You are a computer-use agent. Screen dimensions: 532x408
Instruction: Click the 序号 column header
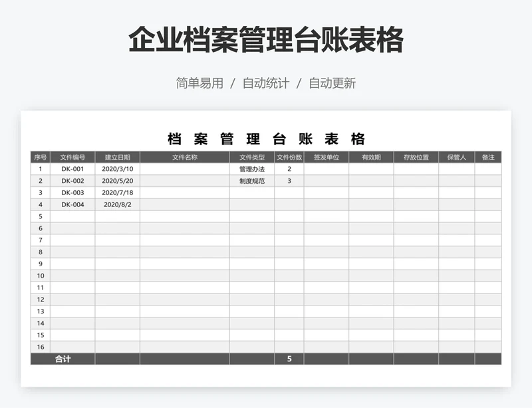[x=41, y=157]
